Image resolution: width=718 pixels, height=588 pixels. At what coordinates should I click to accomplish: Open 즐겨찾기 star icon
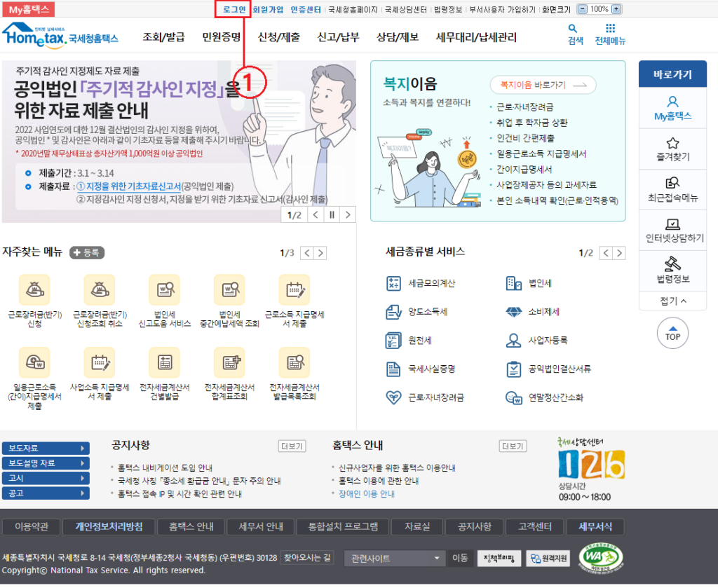672,143
